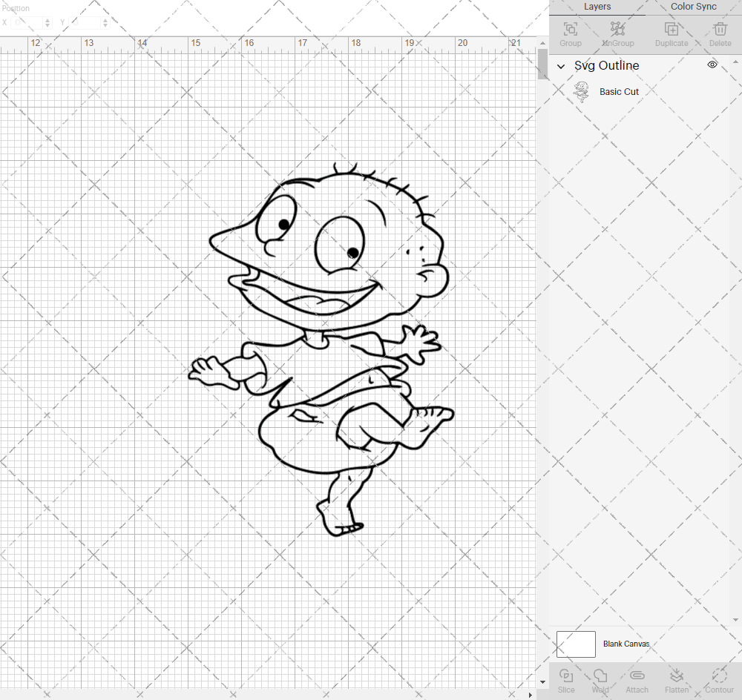Click the Blank Canvas white color swatch
The image size is (742, 700).
[x=576, y=644]
